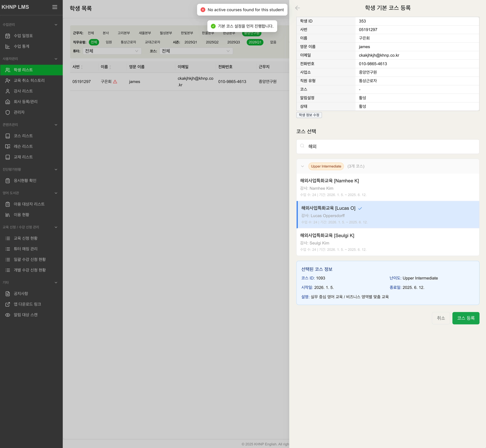Click the 관리자 shield icon

8,112
